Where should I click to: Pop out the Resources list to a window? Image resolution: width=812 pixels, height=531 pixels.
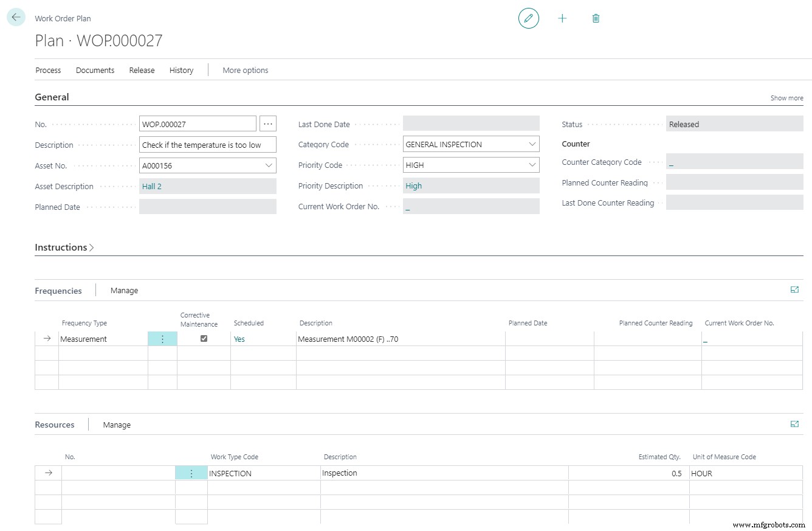click(x=794, y=424)
